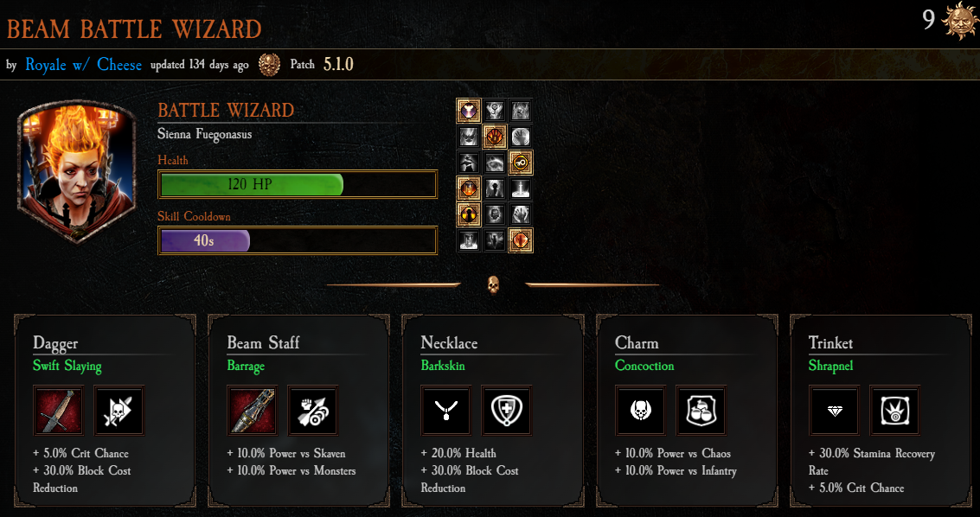
Task: Click the Barrage trait icon
Action: (313, 410)
